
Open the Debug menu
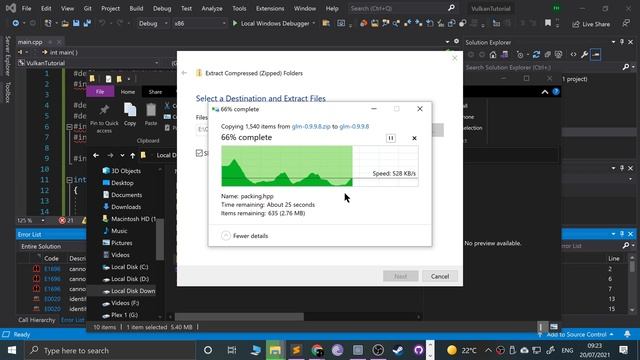[162, 8]
